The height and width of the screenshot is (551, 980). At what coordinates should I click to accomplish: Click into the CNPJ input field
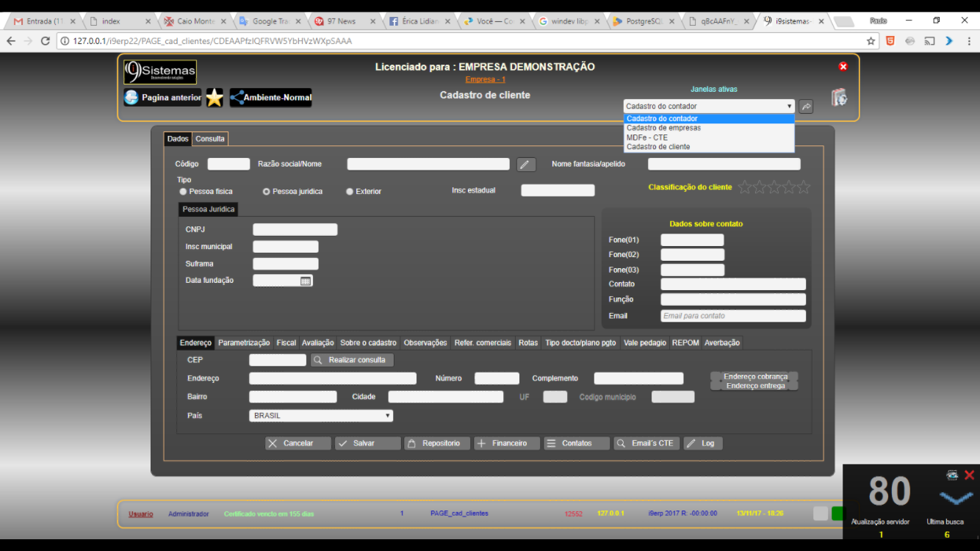tap(295, 230)
